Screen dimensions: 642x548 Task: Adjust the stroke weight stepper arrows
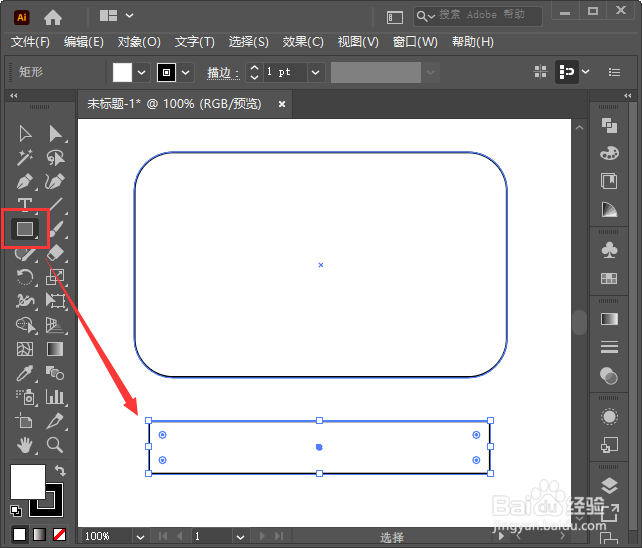coord(254,72)
